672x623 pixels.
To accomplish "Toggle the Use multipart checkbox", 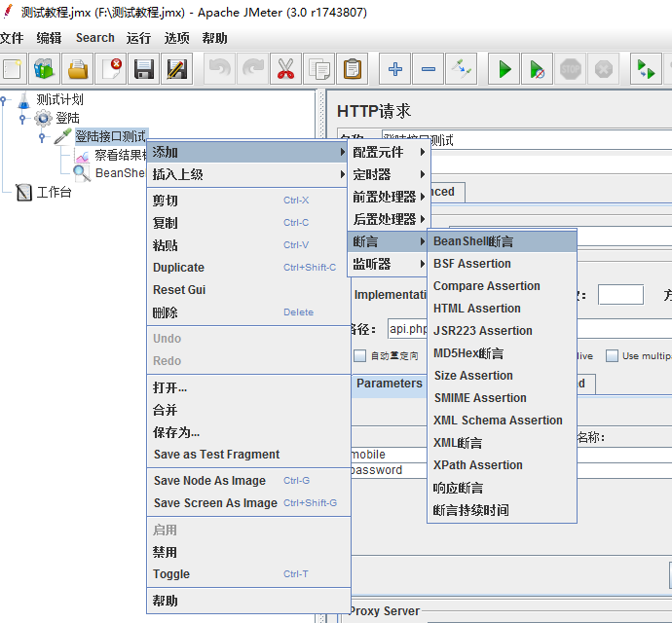I will (x=612, y=355).
